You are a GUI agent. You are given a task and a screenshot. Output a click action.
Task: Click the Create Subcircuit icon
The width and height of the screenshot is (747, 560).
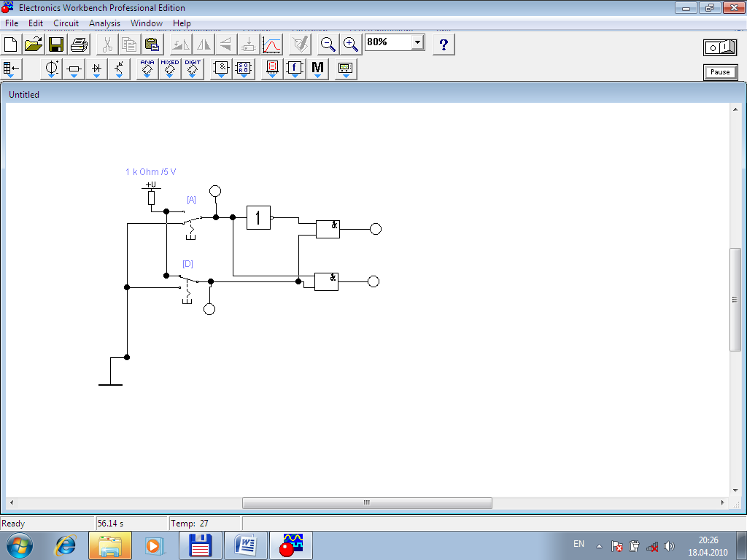click(248, 44)
